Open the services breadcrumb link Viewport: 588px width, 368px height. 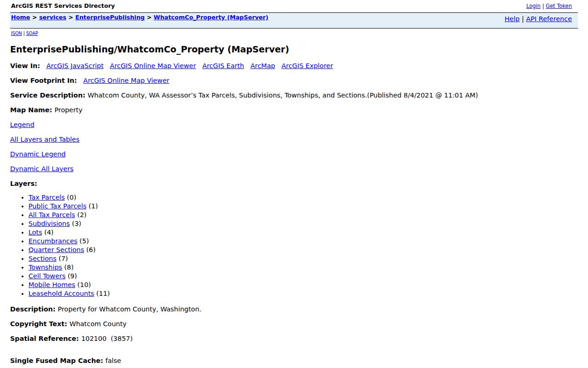click(53, 17)
